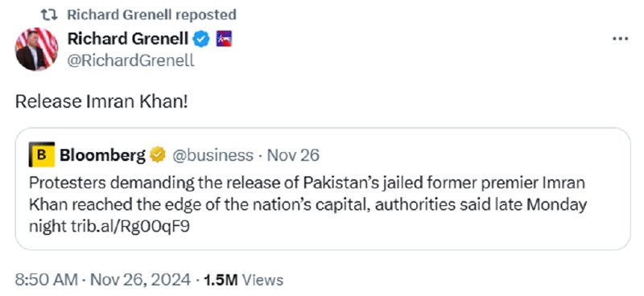
Task: Click the blue verified checkmark badge
Action: tap(201, 39)
